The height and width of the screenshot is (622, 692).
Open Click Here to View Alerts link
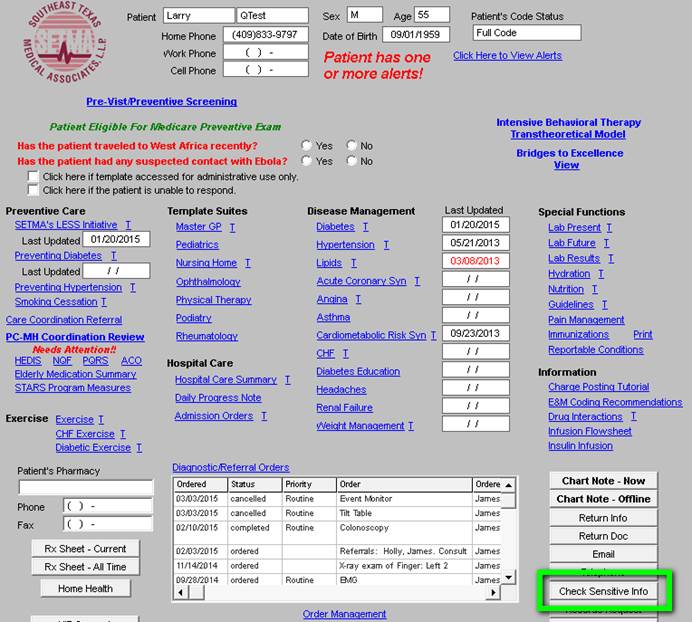(x=508, y=56)
